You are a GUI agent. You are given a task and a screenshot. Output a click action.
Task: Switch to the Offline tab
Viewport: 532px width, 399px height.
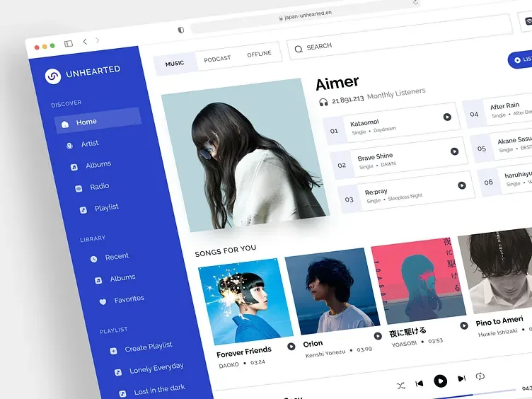[x=259, y=54]
